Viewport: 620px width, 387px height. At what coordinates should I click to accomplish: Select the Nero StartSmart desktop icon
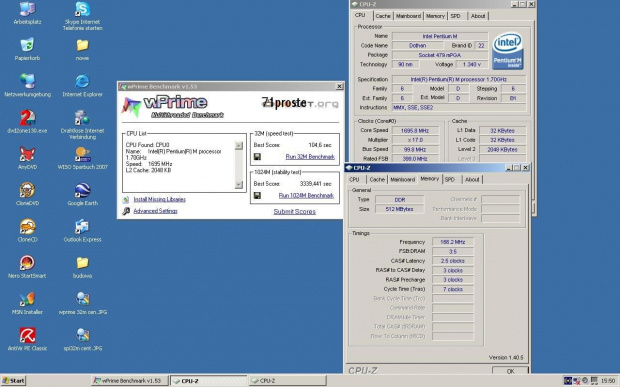[x=27, y=263]
